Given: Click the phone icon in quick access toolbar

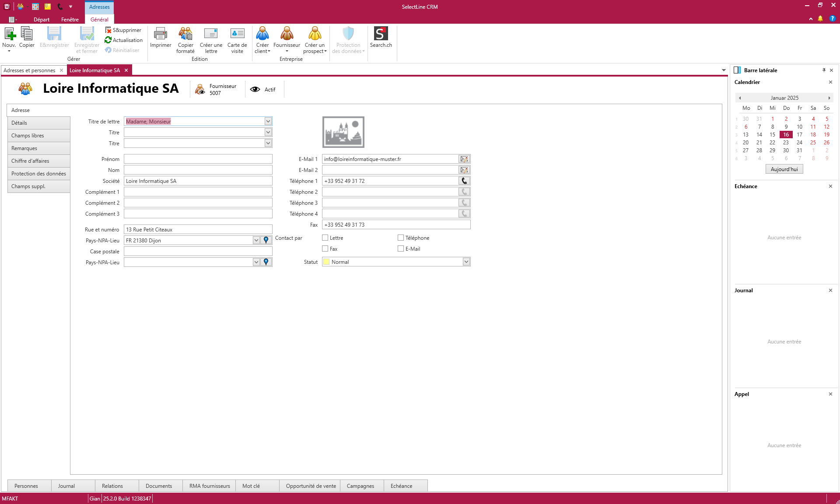Looking at the screenshot, I should point(60,7).
